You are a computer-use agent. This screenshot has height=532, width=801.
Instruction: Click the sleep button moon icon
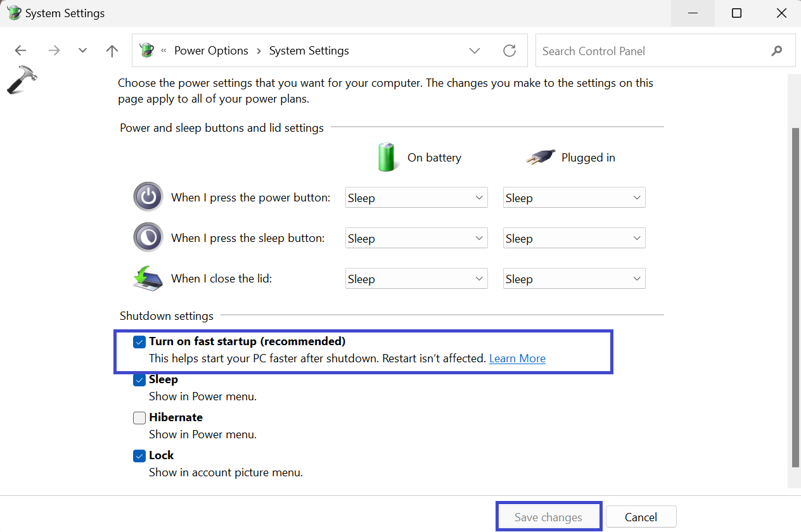pos(148,237)
